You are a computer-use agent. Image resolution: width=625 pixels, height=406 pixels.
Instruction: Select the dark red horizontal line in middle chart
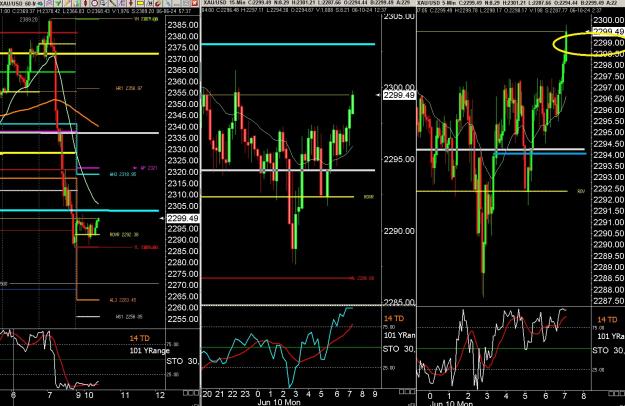point(279,278)
